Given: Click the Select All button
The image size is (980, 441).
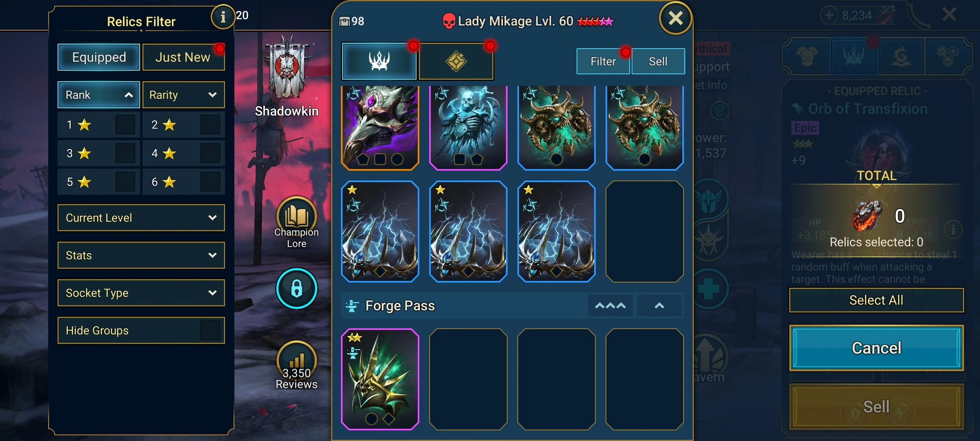Looking at the screenshot, I should point(876,300).
